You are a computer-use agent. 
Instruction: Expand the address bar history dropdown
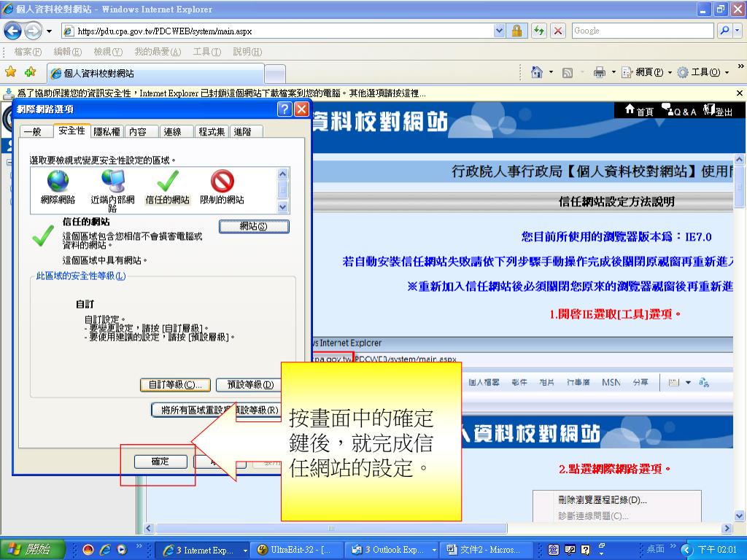point(499,31)
